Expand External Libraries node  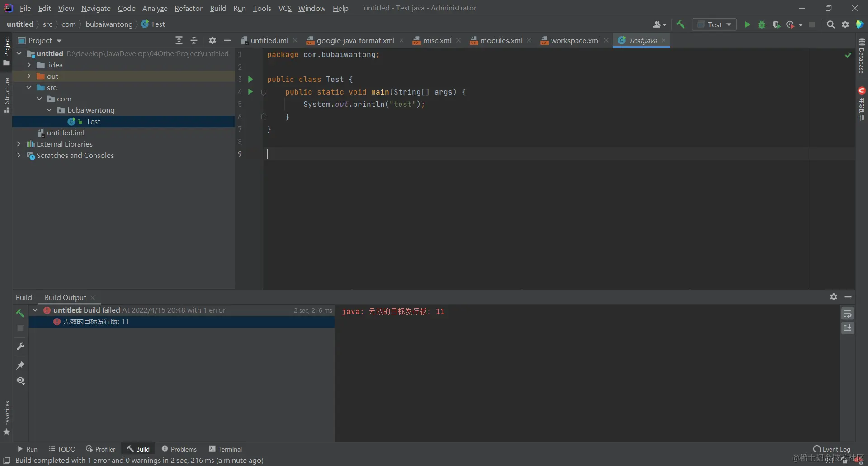coord(19,144)
